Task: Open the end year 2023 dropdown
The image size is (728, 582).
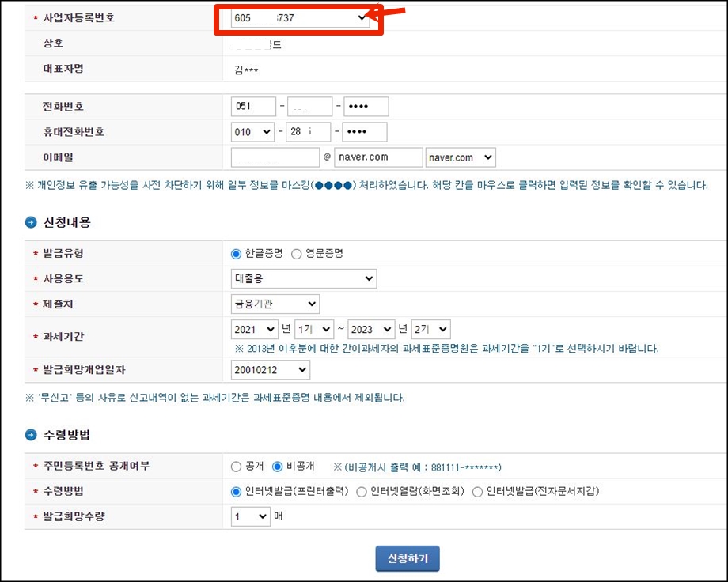Action: point(372,329)
